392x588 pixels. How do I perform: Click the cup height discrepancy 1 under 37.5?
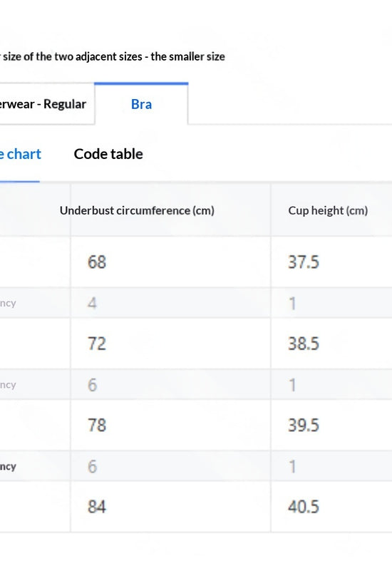tap(293, 303)
